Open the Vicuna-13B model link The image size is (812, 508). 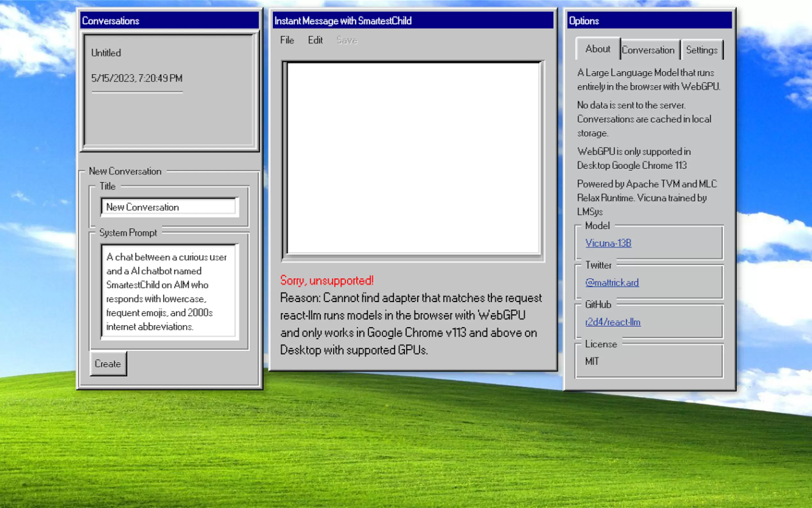[x=608, y=243]
